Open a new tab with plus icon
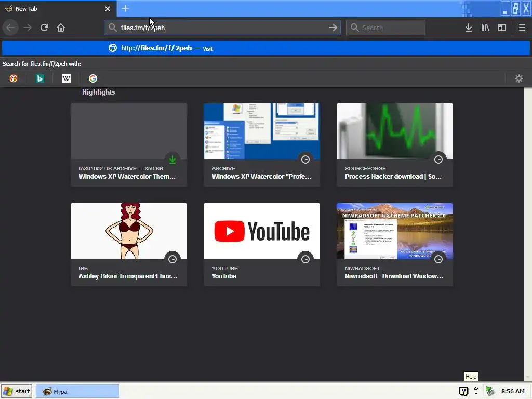532x399 pixels. click(125, 8)
